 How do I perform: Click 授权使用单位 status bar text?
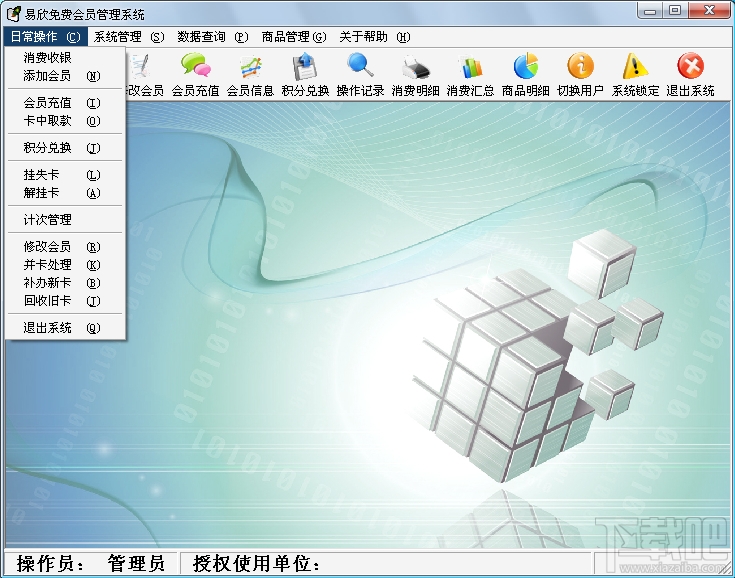(x=256, y=563)
